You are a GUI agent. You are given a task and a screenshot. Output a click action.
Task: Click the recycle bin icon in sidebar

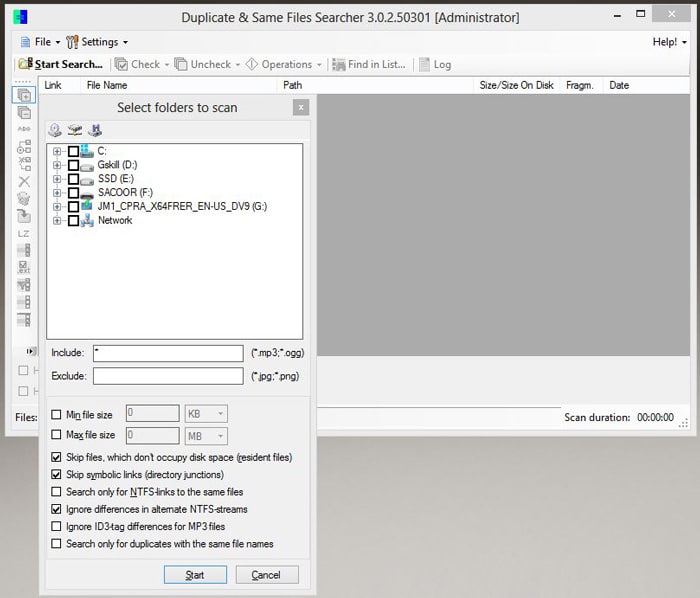tap(24, 199)
